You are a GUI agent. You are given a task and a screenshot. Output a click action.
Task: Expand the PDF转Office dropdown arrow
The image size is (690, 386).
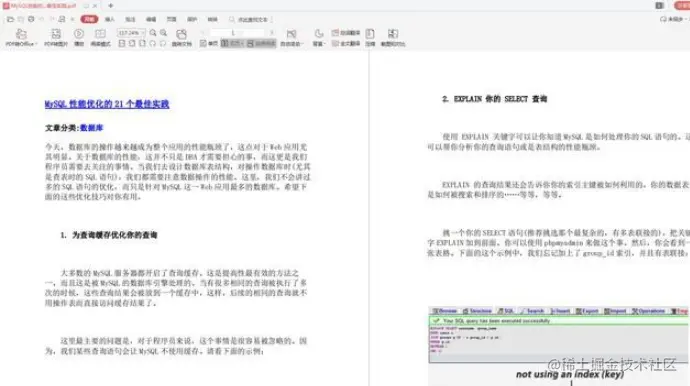point(36,44)
